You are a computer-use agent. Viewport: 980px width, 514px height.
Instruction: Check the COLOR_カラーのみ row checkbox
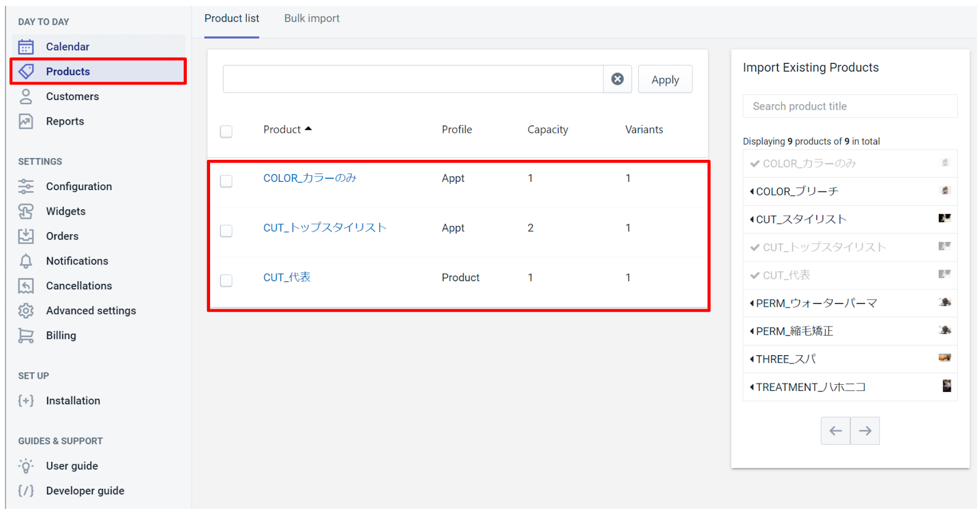tap(226, 181)
